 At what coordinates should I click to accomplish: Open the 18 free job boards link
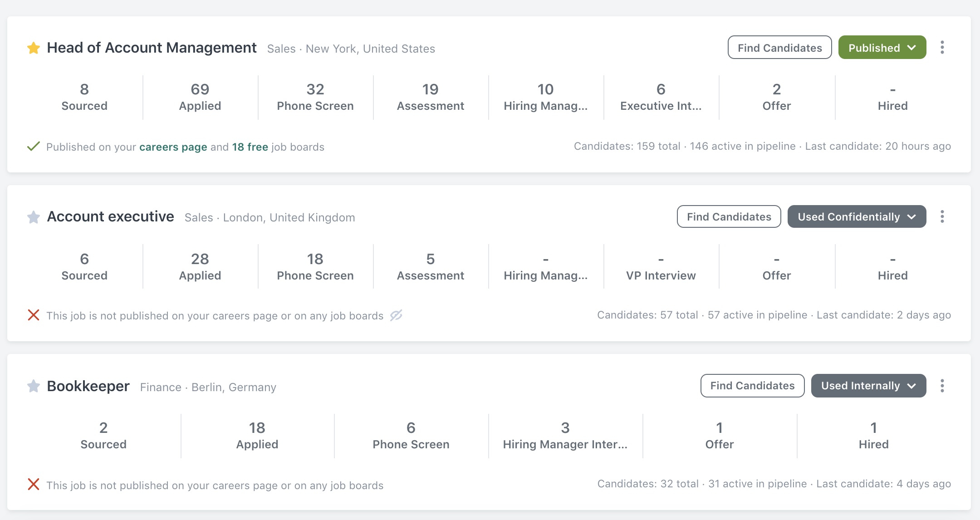pos(250,147)
